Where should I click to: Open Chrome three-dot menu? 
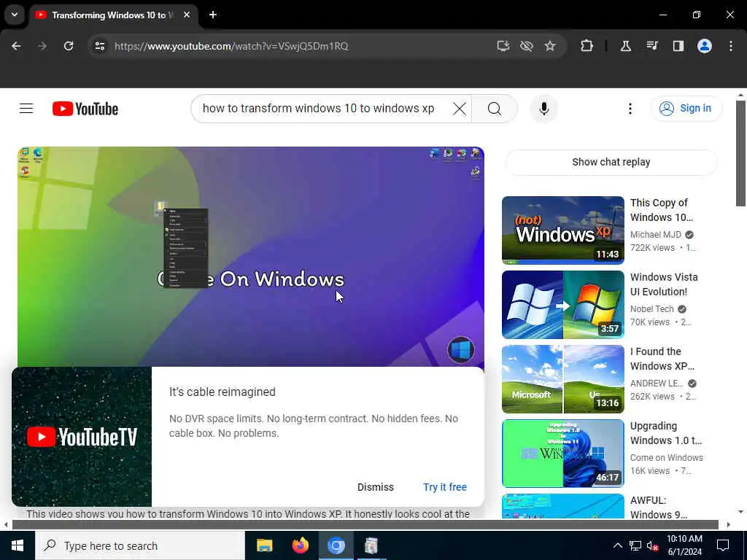coord(731,46)
